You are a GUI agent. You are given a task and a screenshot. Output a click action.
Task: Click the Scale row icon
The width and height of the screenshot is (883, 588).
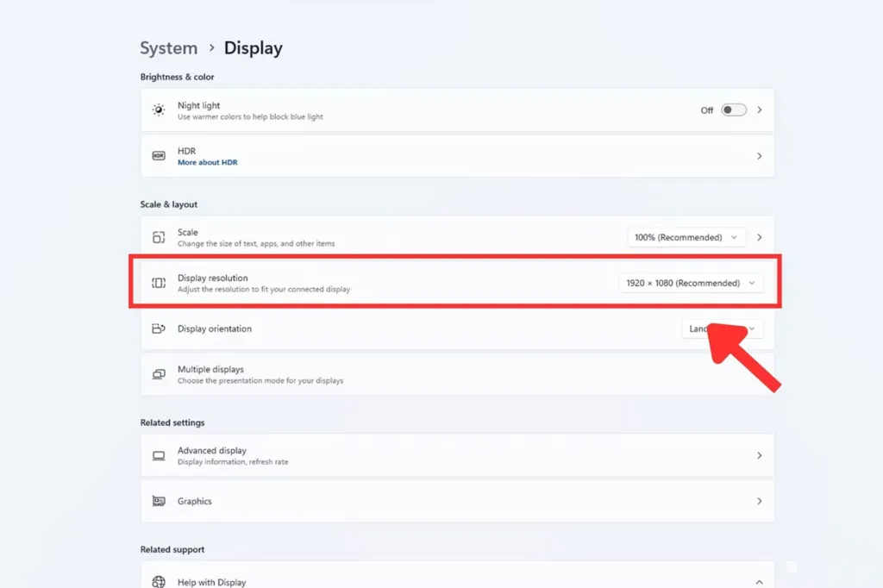159,238
